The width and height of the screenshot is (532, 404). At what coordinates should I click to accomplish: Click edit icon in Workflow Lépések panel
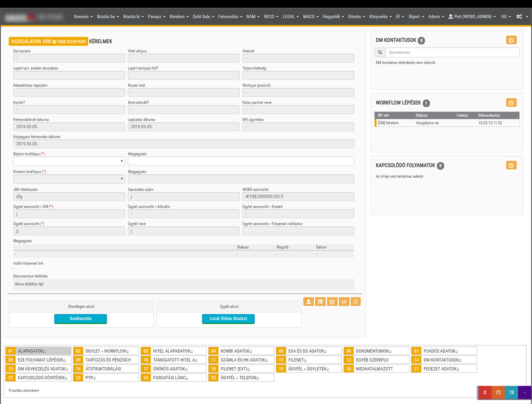coord(511,103)
